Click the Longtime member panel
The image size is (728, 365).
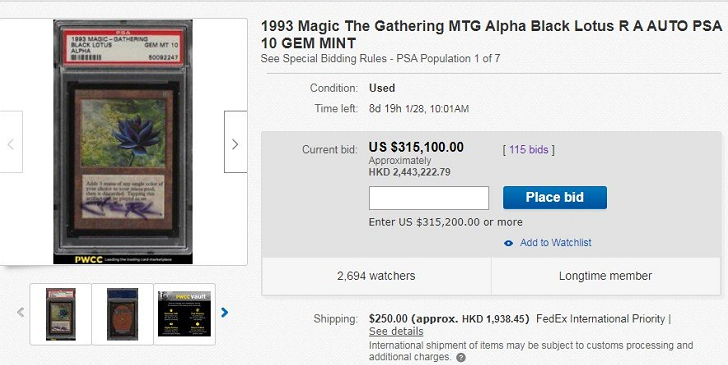(605, 276)
